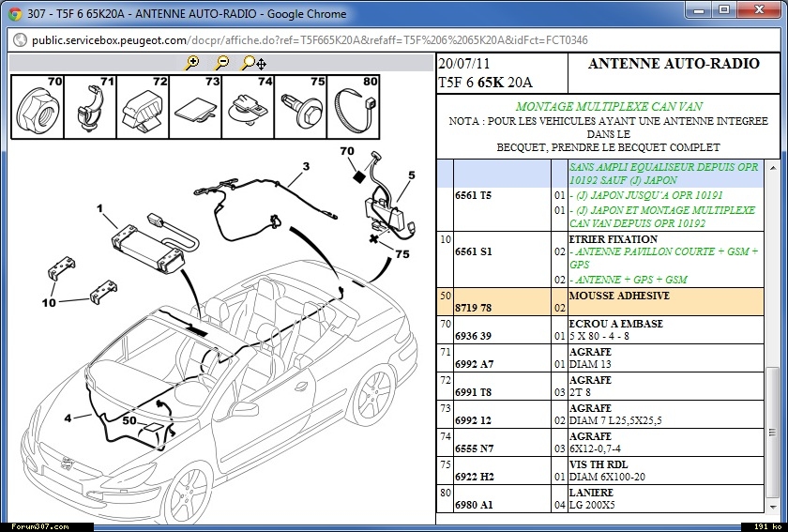The height and width of the screenshot is (532, 788).
Task: Click diagram callout label 1
Action: tap(99, 208)
